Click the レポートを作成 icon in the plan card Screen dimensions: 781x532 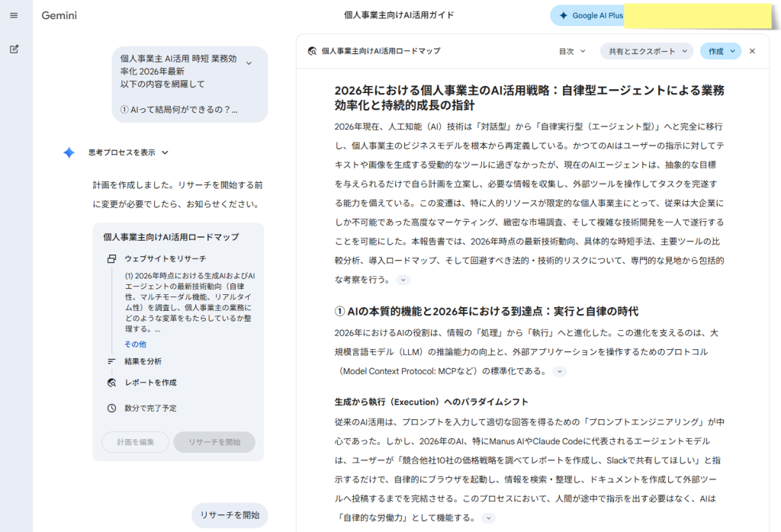click(111, 383)
